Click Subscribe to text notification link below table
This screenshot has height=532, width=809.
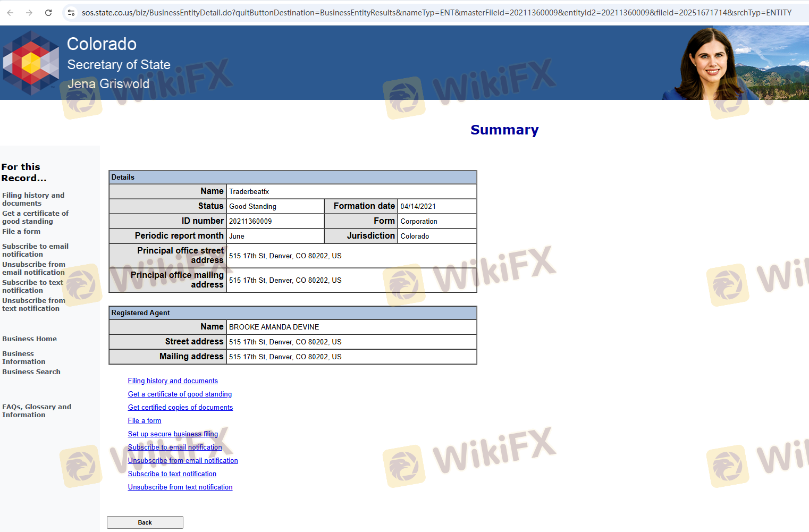[x=172, y=474]
